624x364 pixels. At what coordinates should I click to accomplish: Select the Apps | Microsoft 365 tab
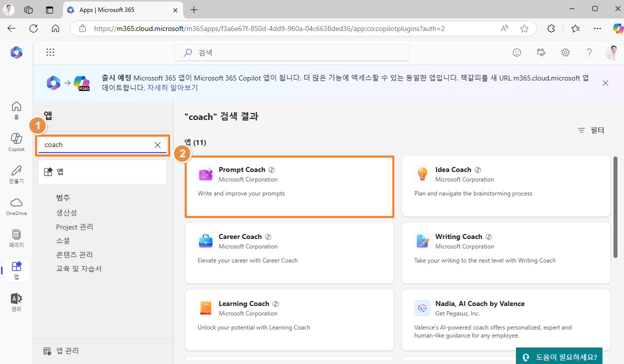[x=123, y=9]
